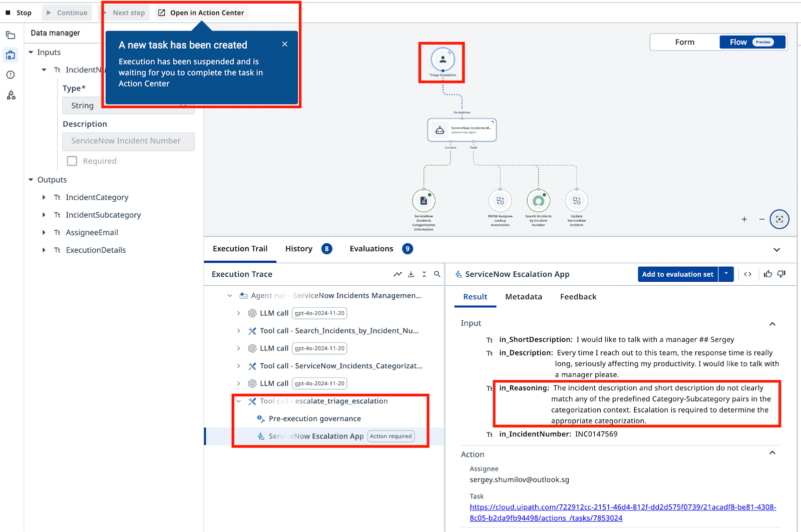801x532 pixels.
Task: Collapse the escalate_triage_escalation tool call
Action: coord(239,401)
